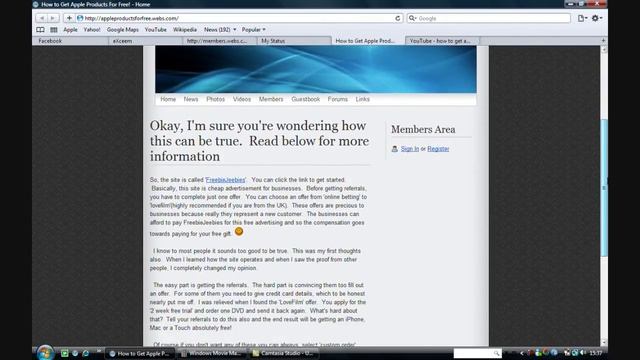640x360 pixels.
Task: Add bookmark using the plus button
Action: coord(69,18)
